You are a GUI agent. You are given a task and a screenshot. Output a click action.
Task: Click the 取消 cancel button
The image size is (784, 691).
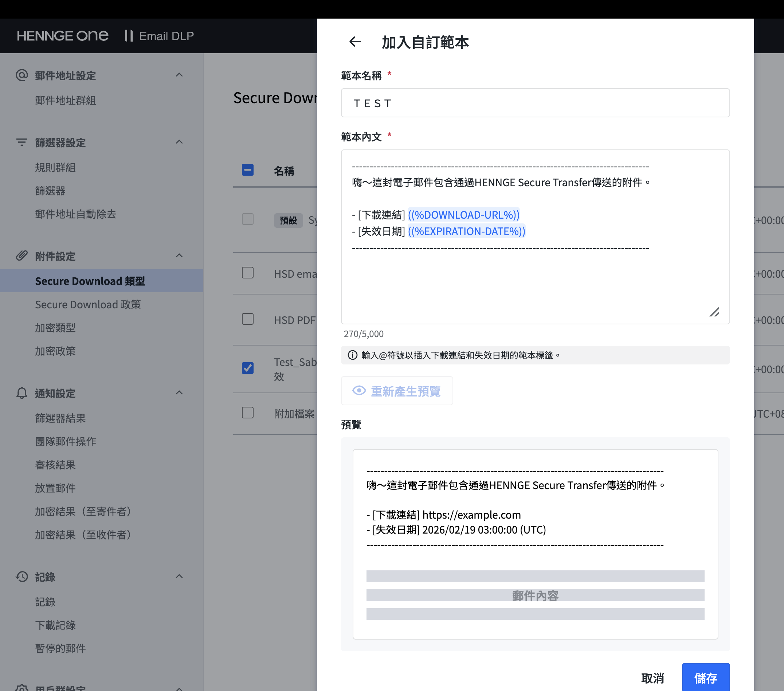pos(652,678)
